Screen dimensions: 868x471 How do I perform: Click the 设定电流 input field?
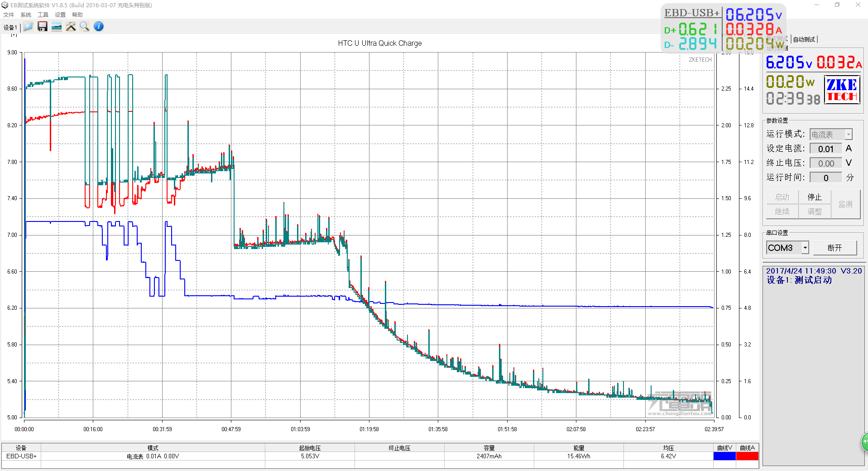pyautogui.click(x=826, y=149)
